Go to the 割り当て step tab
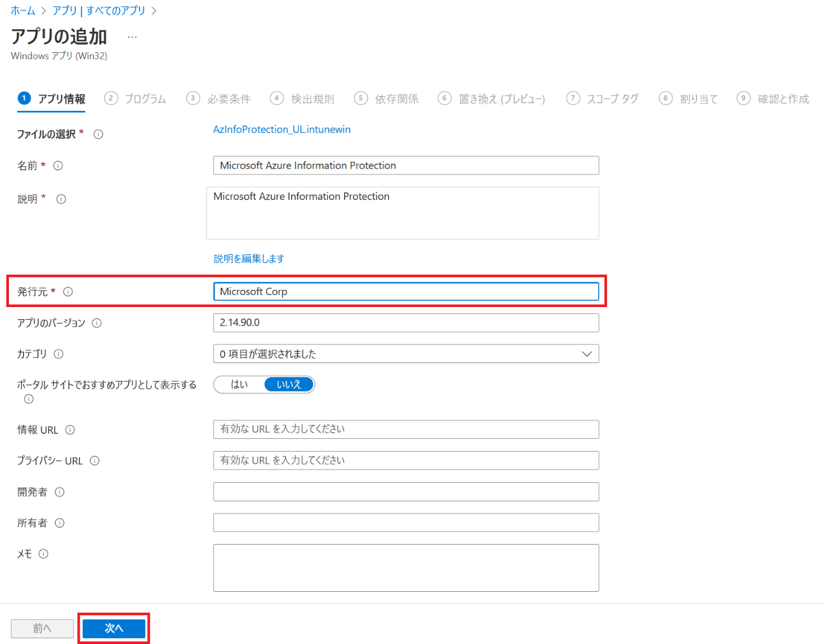The width and height of the screenshot is (825, 644). pos(688,99)
